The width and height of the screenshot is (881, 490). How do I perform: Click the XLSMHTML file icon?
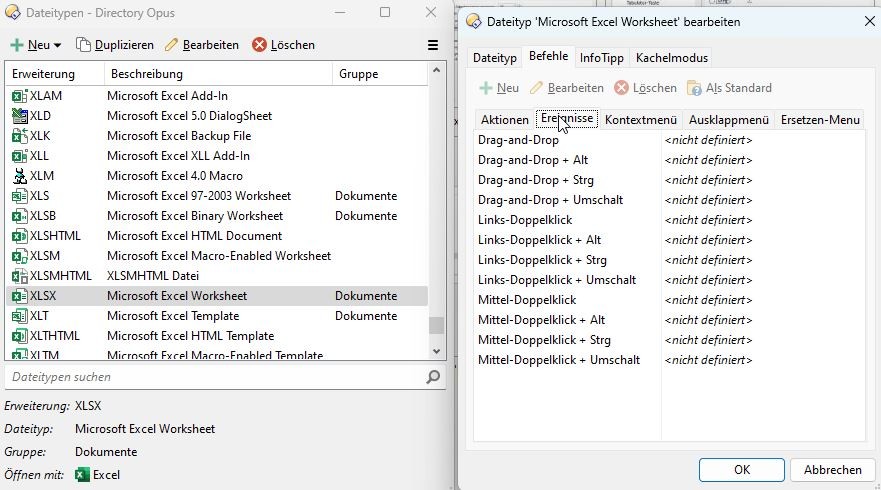20,276
